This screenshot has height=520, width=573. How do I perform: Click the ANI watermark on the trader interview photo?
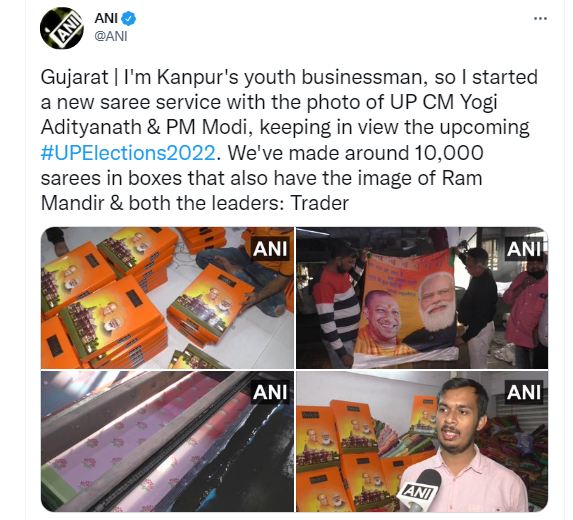click(x=524, y=392)
